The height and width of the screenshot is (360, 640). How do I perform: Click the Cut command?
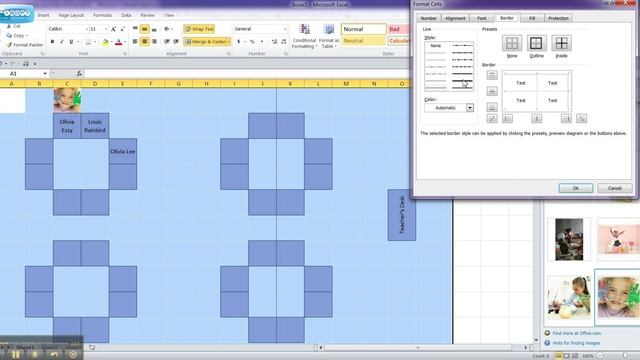[14, 26]
